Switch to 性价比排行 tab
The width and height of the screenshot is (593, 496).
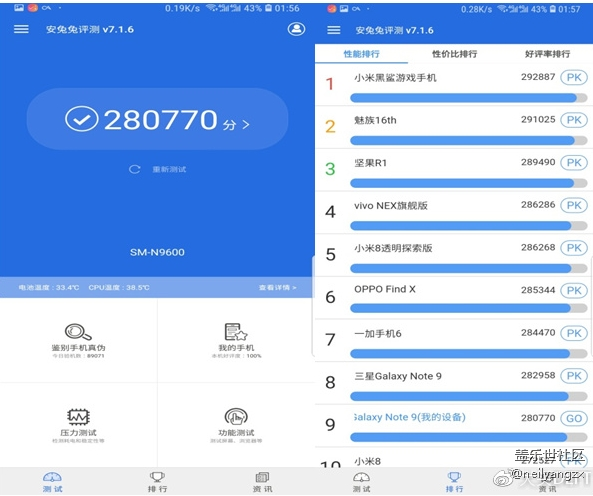coord(454,54)
